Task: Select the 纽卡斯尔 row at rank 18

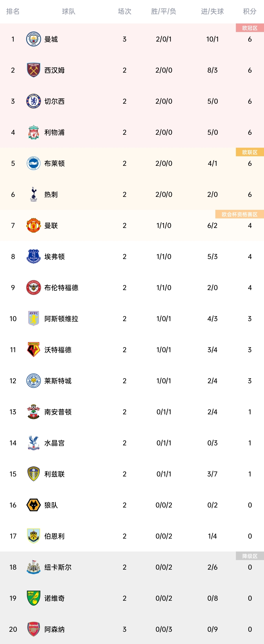Action: pyautogui.click(x=132, y=567)
